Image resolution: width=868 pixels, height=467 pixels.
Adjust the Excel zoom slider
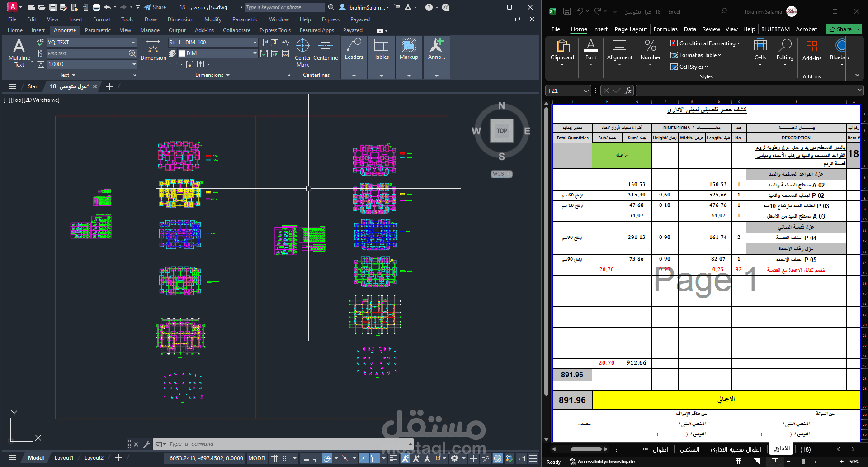803,462
